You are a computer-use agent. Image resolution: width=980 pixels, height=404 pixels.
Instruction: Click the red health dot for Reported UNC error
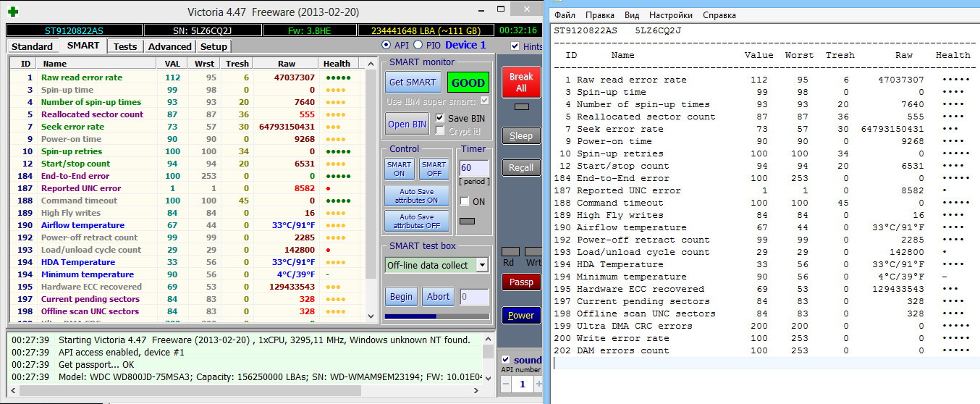(x=329, y=188)
